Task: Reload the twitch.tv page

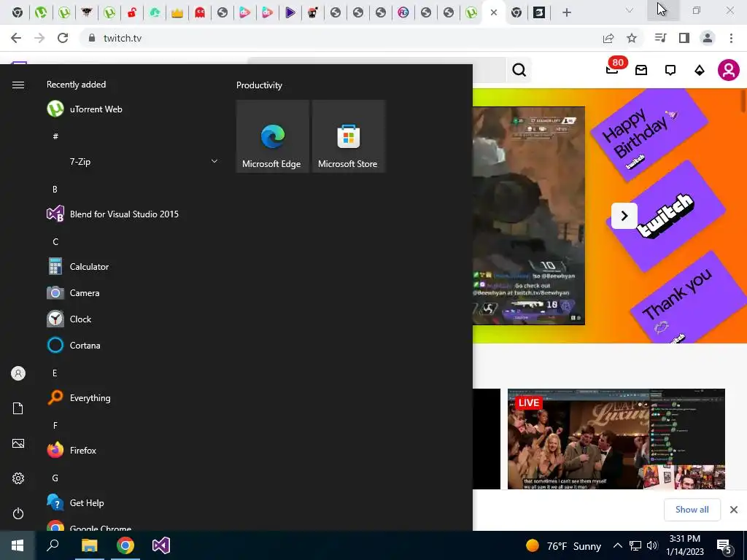Action: [x=63, y=38]
